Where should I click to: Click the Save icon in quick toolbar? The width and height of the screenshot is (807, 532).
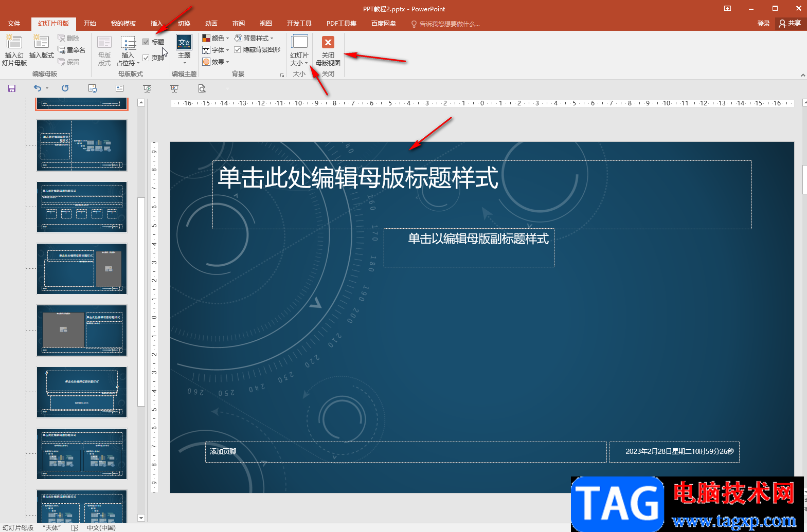pyautogui.click(x=12, y=88)
